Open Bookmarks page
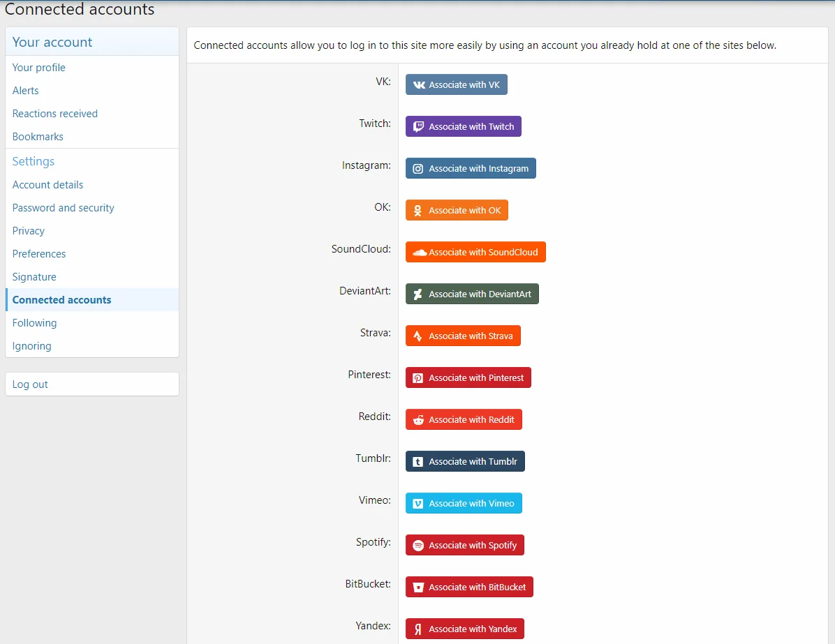This screenshot has height=644, width=835. (x=92, y=137)
